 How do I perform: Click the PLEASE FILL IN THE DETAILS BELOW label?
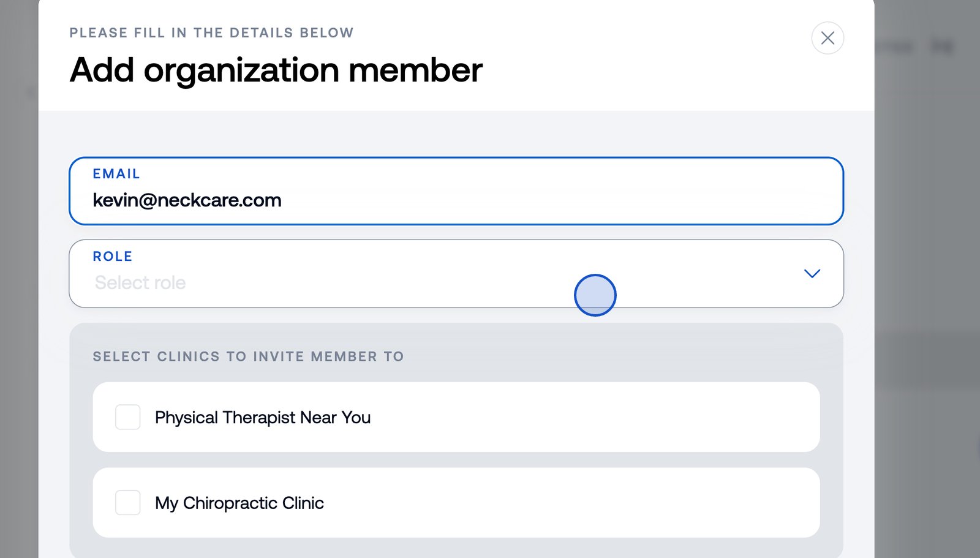point(211,32)
